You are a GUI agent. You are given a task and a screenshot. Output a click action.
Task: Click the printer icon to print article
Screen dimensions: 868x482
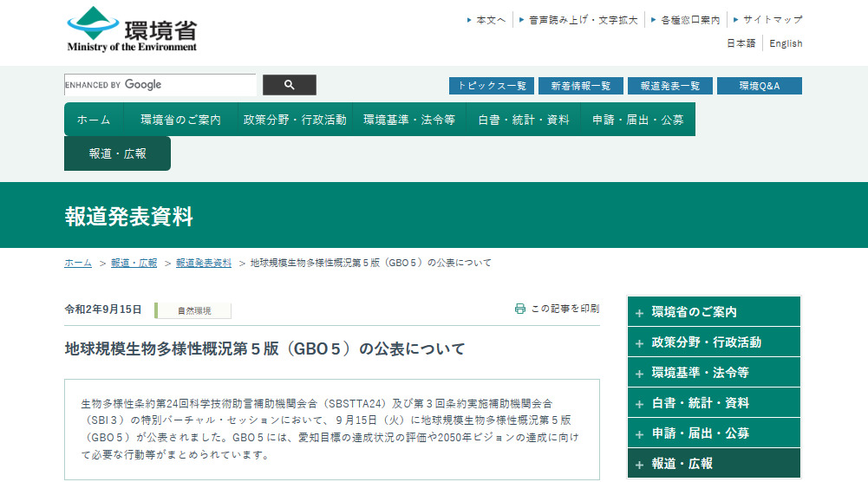point(520,309)
